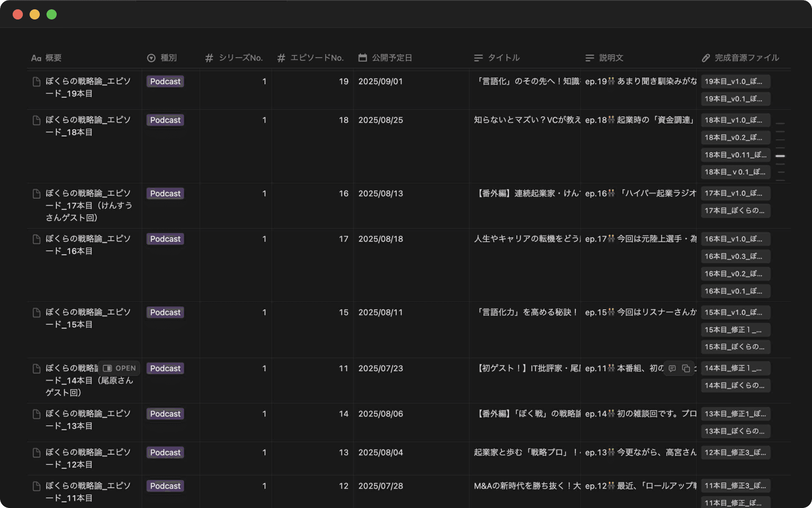The image size is (812, 508).
Task: Click the link icon in 完成音源ファイル header
Action: pos(705,58)
